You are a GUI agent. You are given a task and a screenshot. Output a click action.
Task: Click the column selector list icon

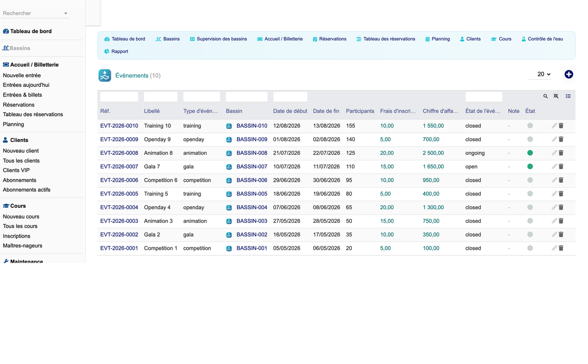(568, 97)
